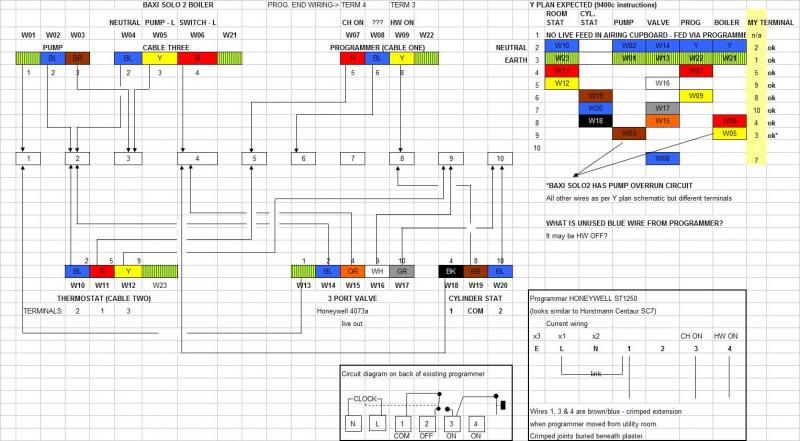Screen dimensions: 800x441
Task: Click the N box in programmer circuit diagram
Action: pyautogui.click(x=353, y=423)
